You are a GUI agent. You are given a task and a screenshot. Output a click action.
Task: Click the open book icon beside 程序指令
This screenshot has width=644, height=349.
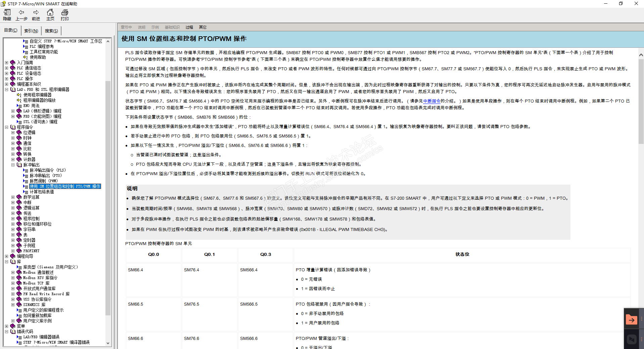click(13, 127)
